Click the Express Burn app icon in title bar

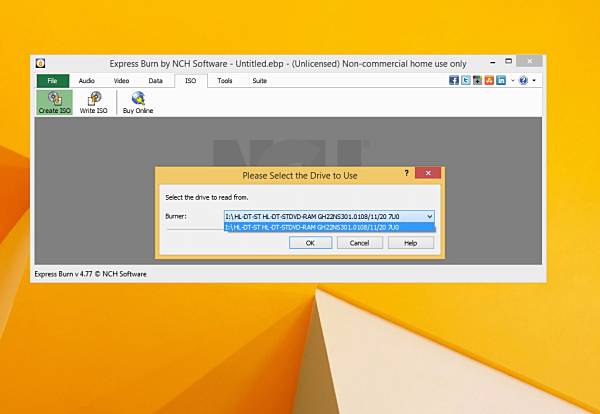tap(41, 63)
